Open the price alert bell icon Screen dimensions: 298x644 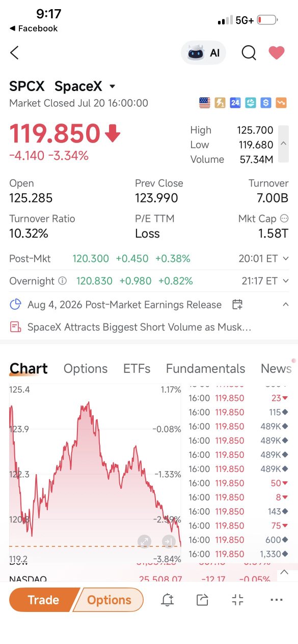click(167, 600)
